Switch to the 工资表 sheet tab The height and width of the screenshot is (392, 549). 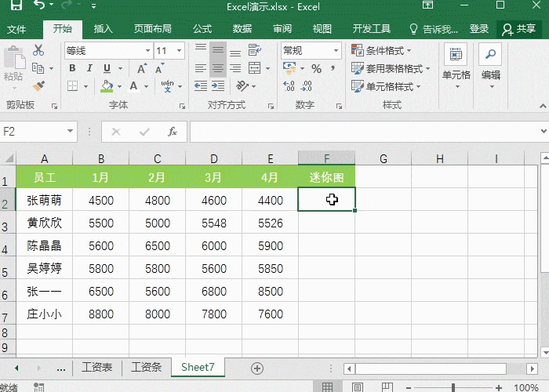(96, 368)
